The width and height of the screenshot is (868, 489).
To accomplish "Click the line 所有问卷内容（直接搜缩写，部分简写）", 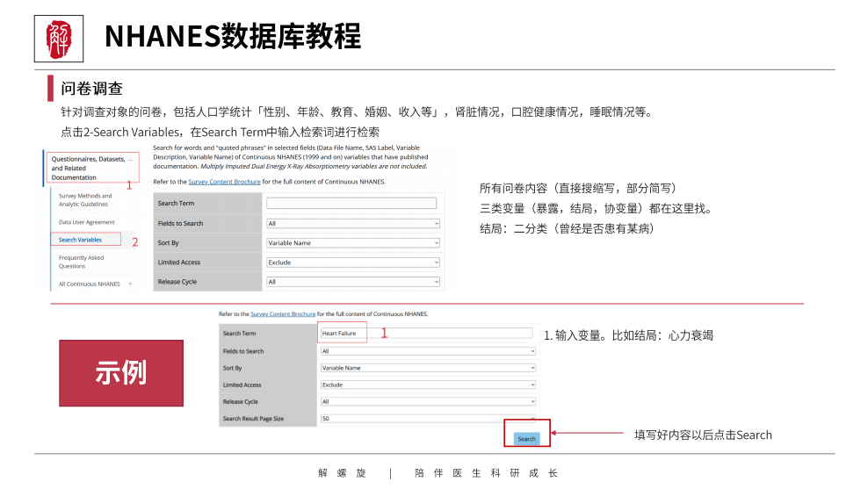I will pyautogui.click(x=578, y=188).
